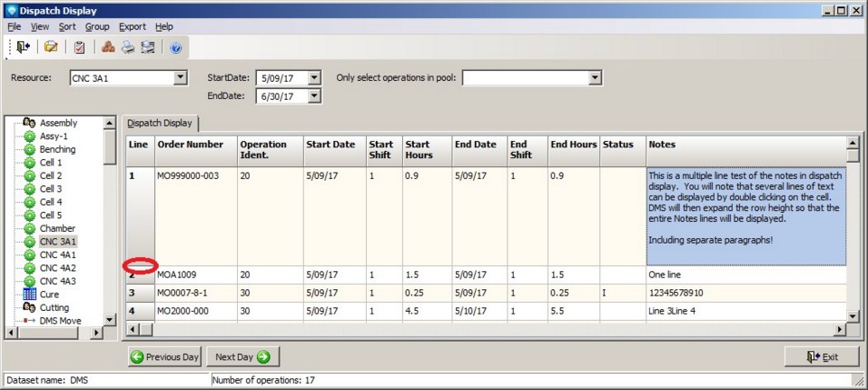
Task: Open the Export menu
Action: pyautogui.click(x=132, y=27)
